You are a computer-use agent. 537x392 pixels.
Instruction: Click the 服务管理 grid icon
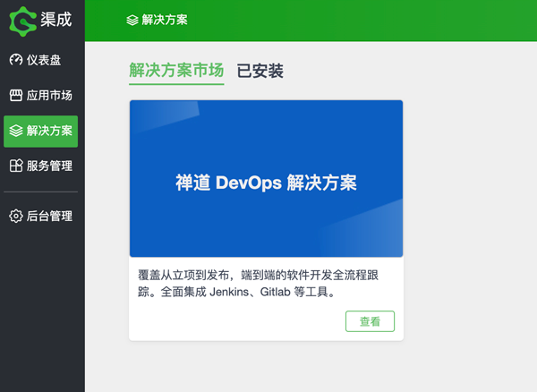(x=15, y=166)
